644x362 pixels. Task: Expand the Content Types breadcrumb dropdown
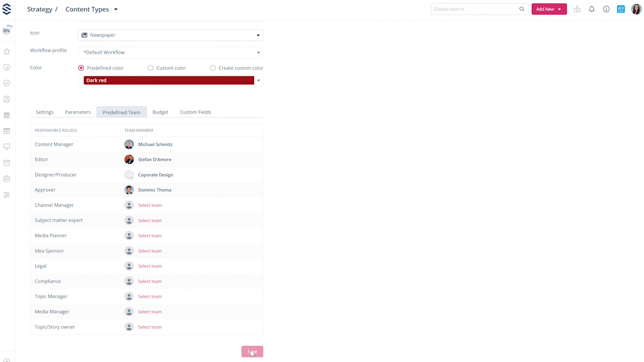116,10
